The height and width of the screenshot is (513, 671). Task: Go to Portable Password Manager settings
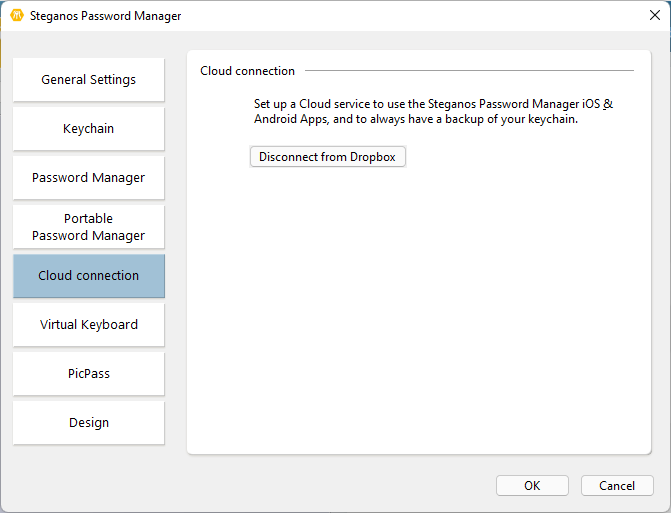coord(89,227)
